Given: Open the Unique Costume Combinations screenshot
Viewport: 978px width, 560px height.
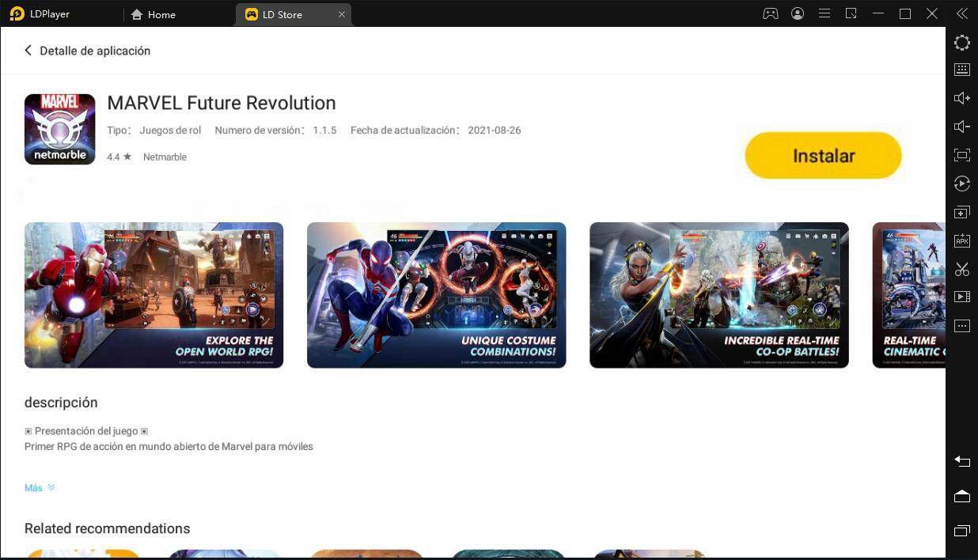Looking at the screenshot, I should pyautogui.click(x=436, y=295).
